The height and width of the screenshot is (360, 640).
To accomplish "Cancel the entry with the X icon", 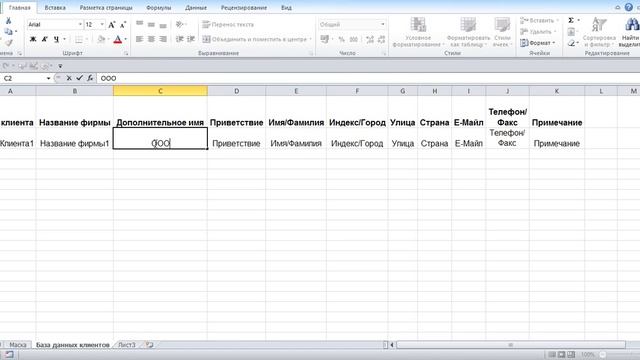I will pos(69,78).
